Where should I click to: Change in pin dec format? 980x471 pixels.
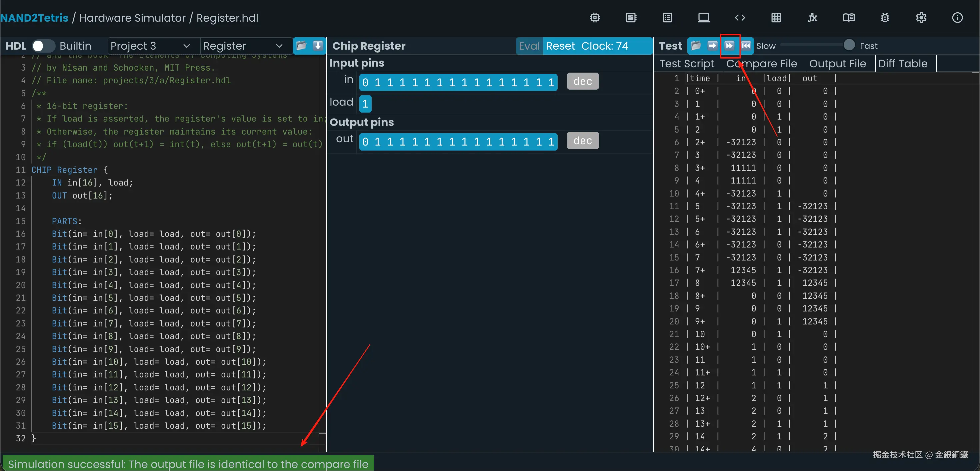[582, 81]
